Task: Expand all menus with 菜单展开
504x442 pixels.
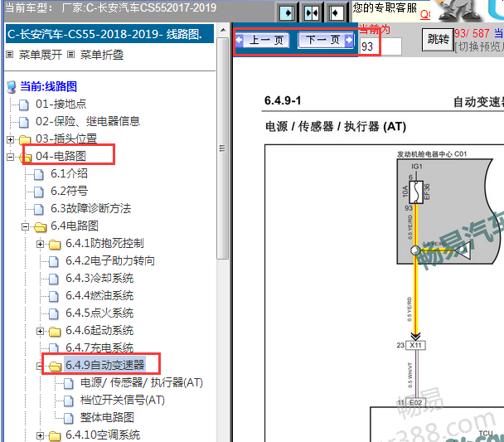Action: pos(41,55)
